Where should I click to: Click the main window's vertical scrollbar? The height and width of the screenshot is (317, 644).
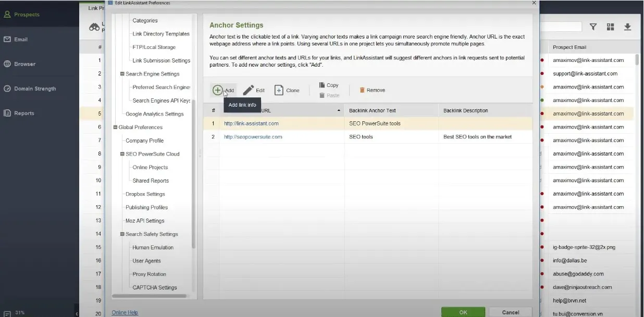[637, 59]
